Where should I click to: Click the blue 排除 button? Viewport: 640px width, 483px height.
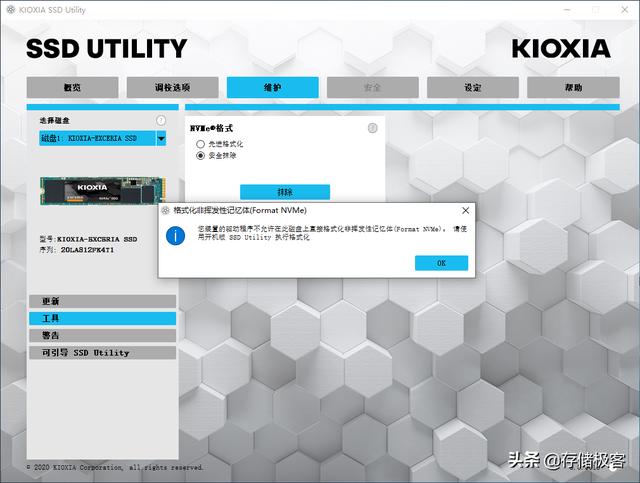click(x=285, y=192)
